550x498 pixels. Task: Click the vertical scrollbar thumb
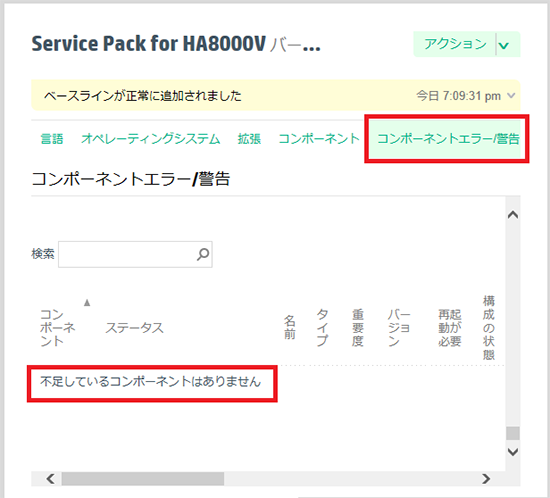tap(513, 433)
